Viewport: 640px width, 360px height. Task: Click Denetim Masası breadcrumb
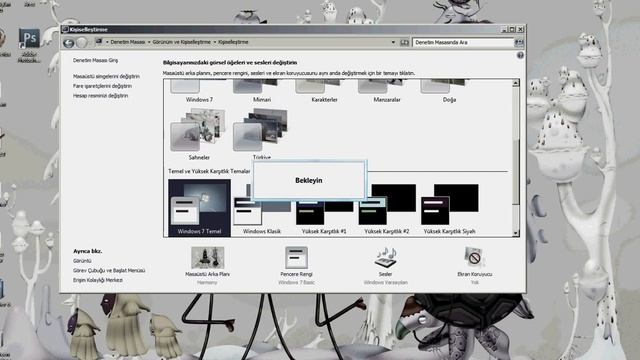128,42
